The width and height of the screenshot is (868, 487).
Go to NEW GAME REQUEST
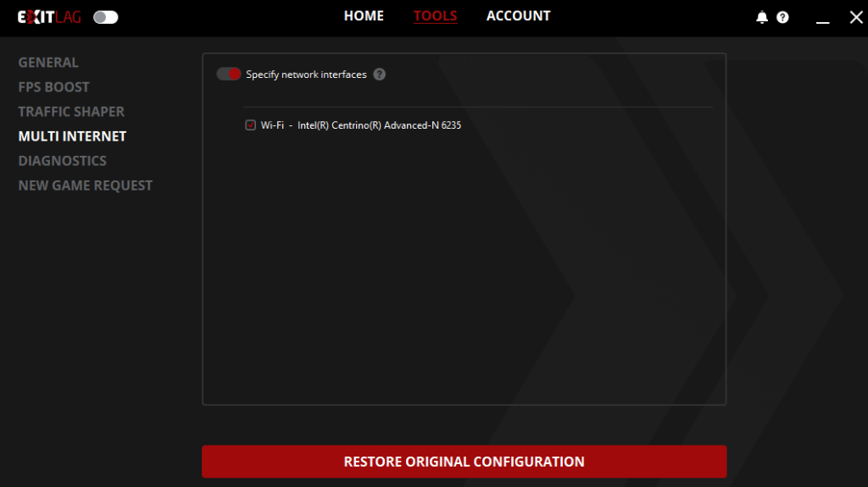pyautogui.click(x=85, y=185)
